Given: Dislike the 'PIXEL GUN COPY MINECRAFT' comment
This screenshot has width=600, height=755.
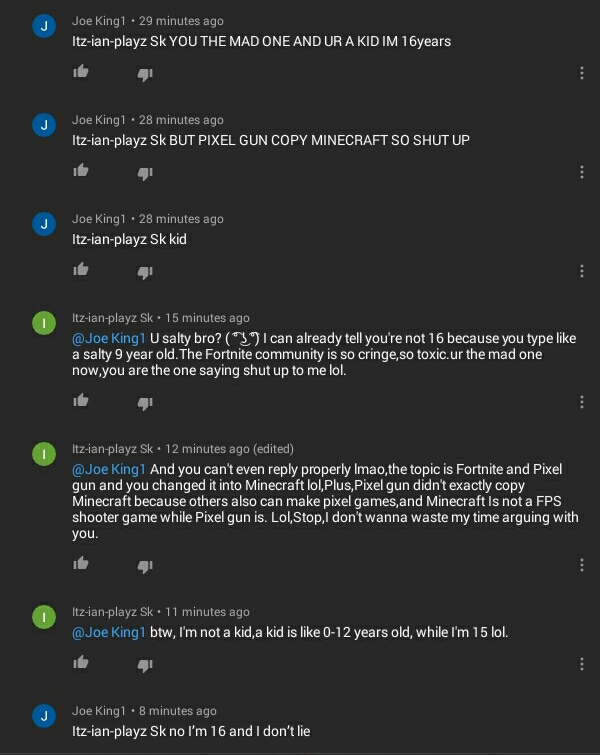Looking at the screenshot, I should [x=144, y=172].
